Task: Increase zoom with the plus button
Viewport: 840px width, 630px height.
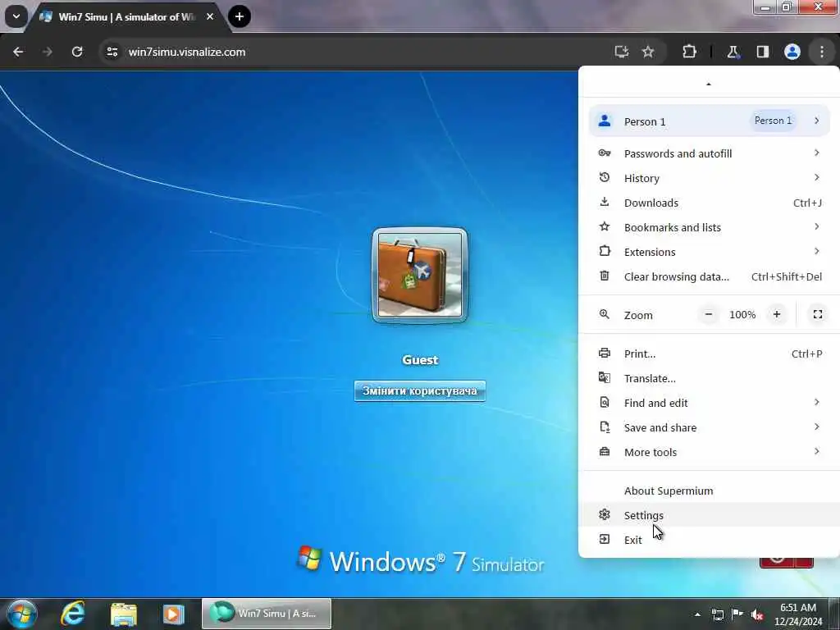Action: tap(777, 314)
